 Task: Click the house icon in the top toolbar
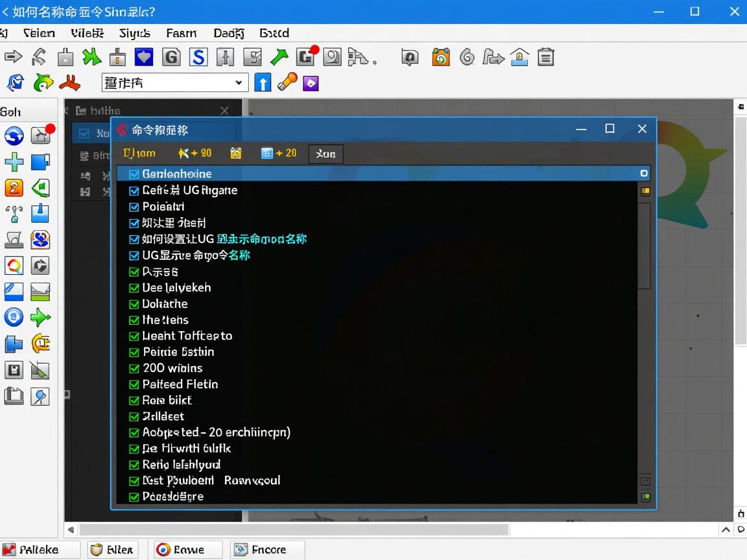point(519,58)
